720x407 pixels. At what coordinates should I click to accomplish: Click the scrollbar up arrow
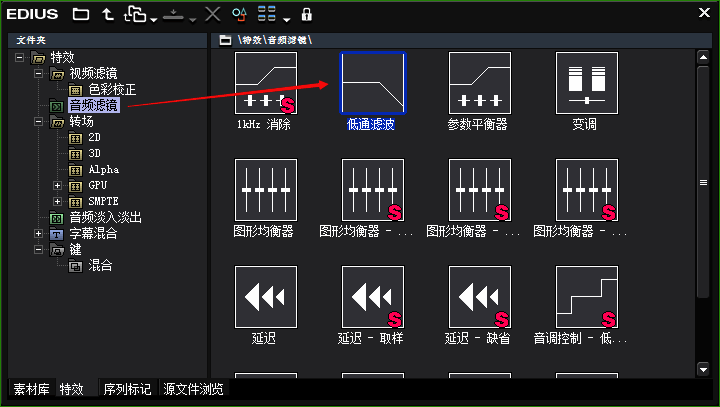pos(703,57)
